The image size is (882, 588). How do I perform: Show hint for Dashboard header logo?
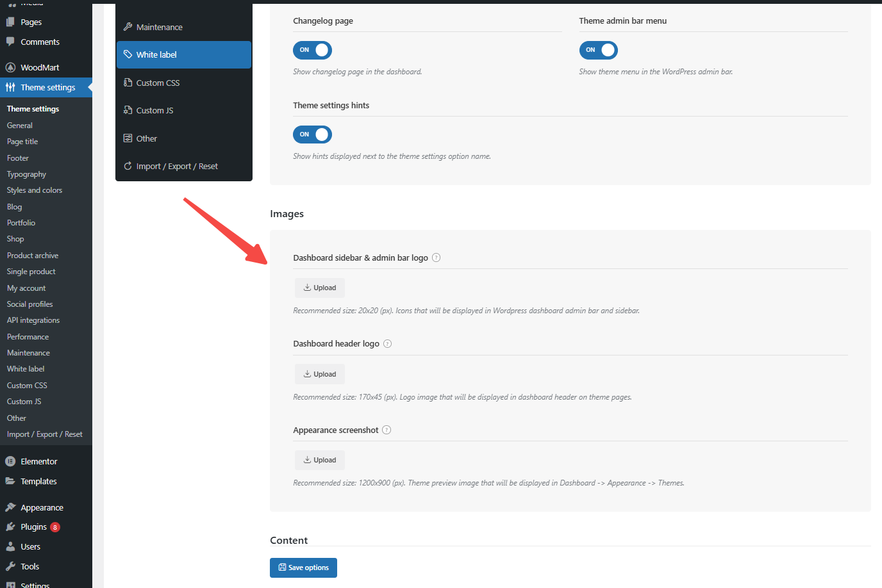click(388, 344)
